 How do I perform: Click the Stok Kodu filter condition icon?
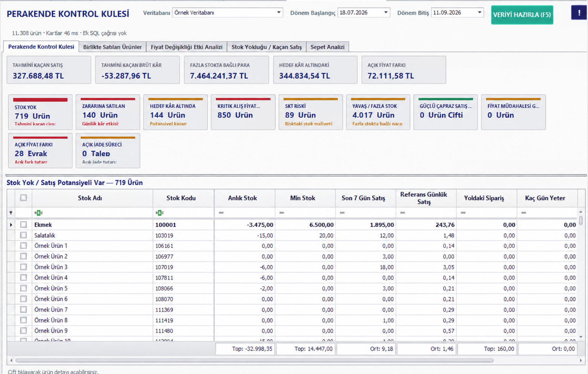click(x=160, y=213)
